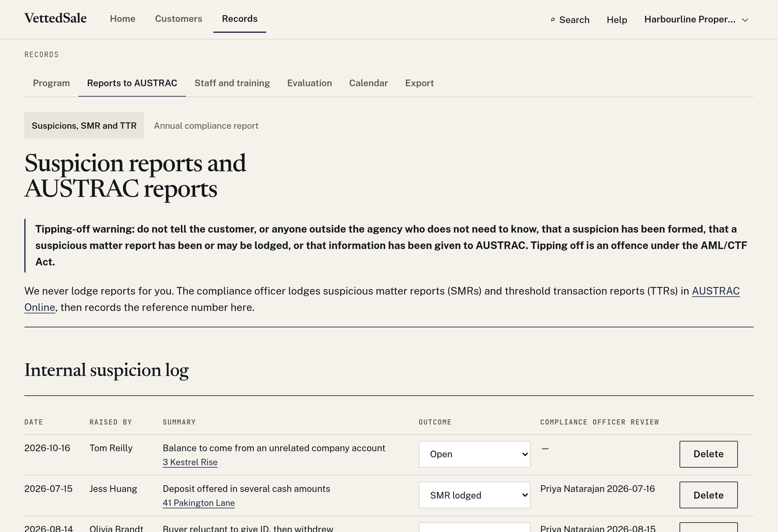The width and height of the screenshot is (778, 532).
Task: Open the 41 Pakington Lane property link
Action: (199, 503)
